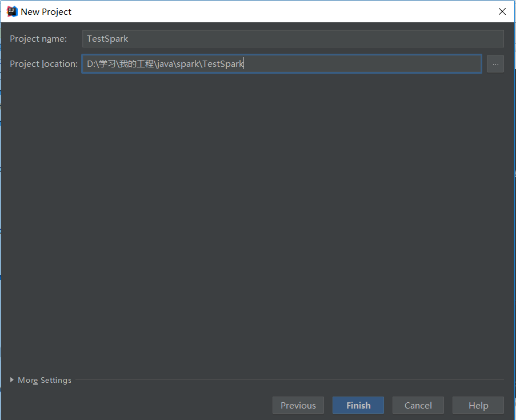Click the Project location input field
Viewport: 516px width, 420px height.
tap(282, 64)
